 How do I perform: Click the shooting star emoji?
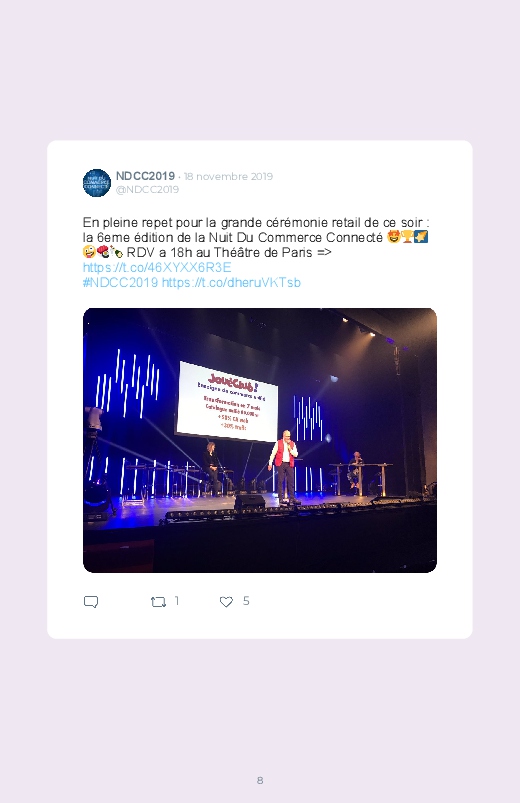point(421,237)
